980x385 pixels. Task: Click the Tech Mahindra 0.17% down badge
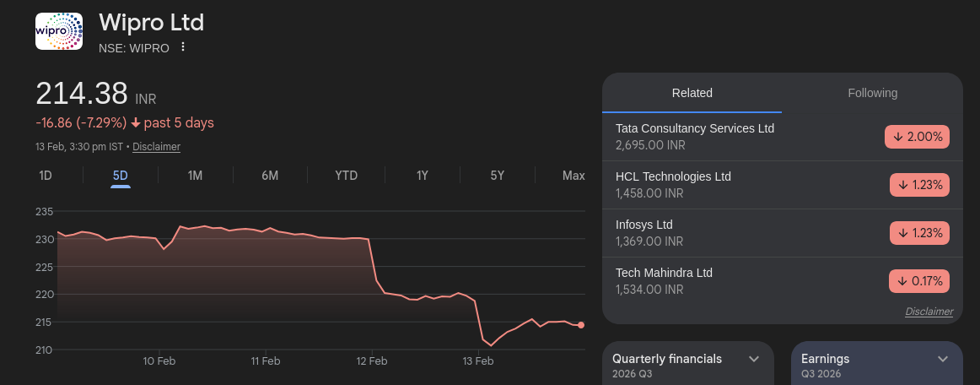[919, 281]
